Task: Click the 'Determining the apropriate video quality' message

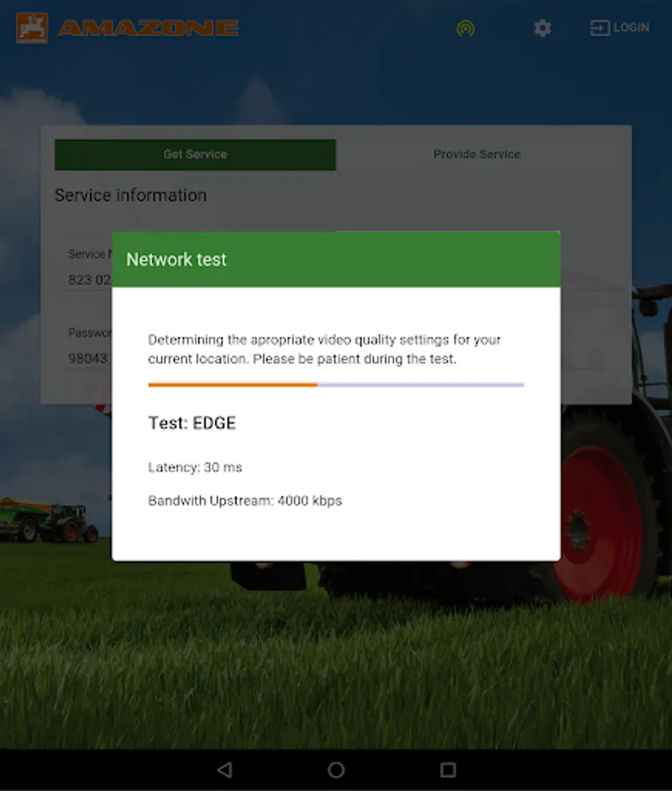Action: coord(325,349)
